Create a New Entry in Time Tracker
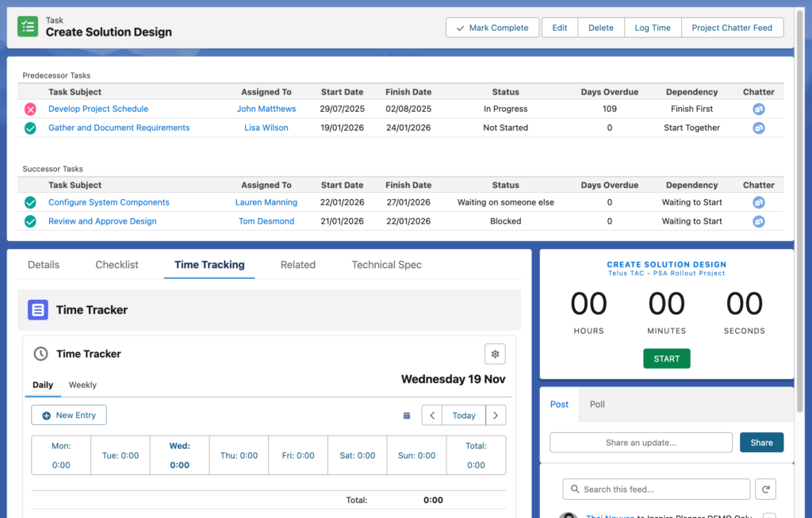 coord(68,415)
